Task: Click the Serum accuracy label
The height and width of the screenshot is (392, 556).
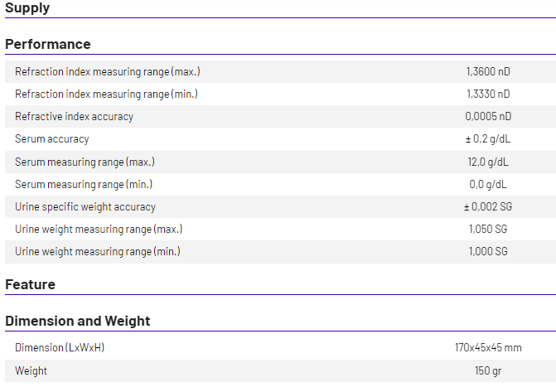Action: 51,139
